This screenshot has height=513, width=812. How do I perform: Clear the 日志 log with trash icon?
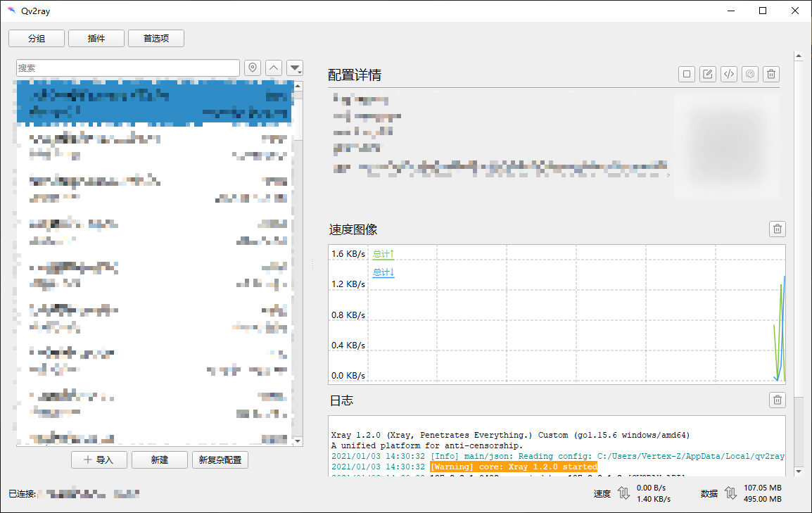pyautogui.click(x=778, y=400)
